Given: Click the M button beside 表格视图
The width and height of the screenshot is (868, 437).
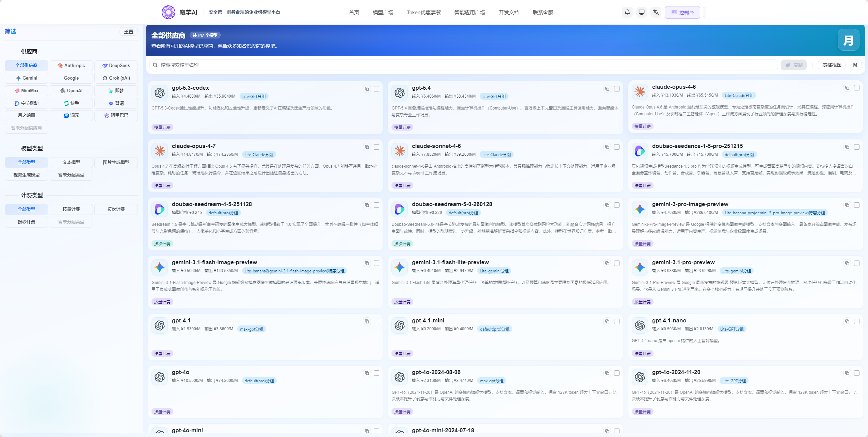Looking at the screenshot, I should [x=855, y=65].
